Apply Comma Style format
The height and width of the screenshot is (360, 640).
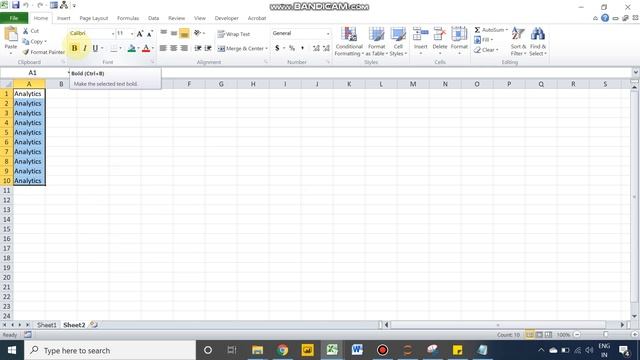302,48
